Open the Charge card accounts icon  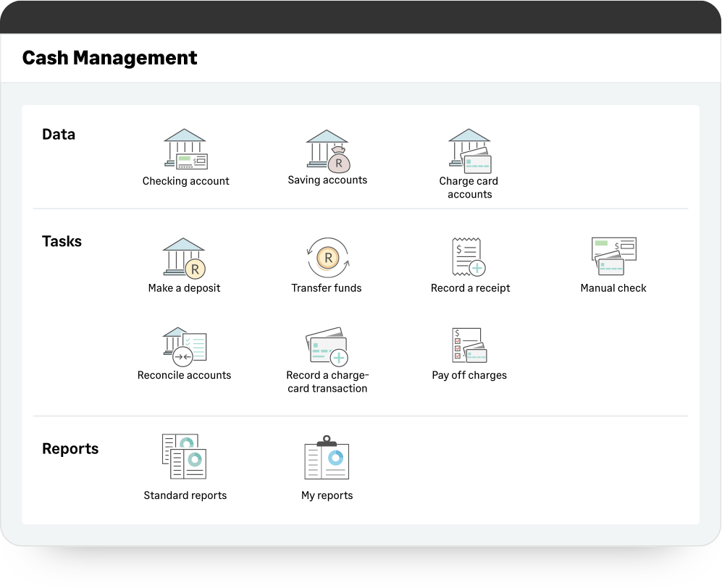469,151
